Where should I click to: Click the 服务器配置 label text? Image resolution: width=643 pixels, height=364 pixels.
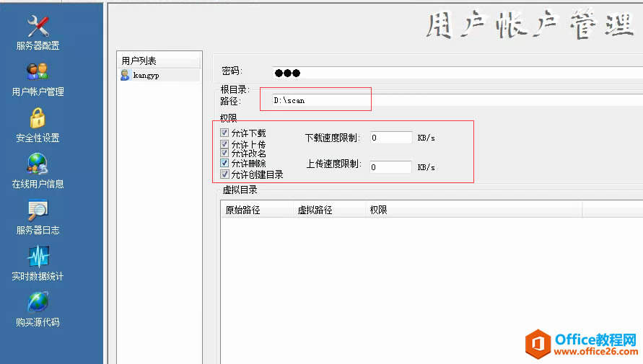pos(38,46)
